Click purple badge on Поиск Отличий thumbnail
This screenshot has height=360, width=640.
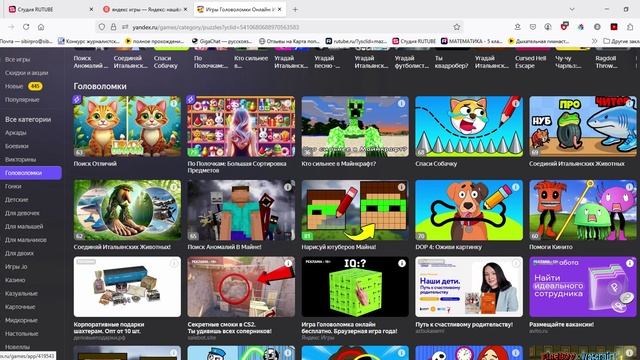coord(77,99)
